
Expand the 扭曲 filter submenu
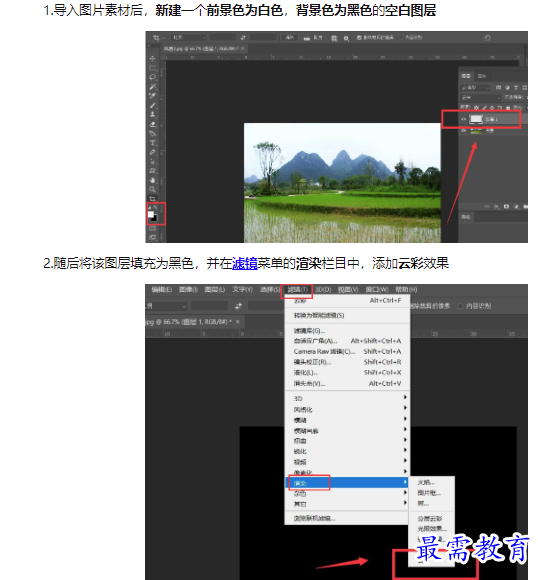(348, 441)
